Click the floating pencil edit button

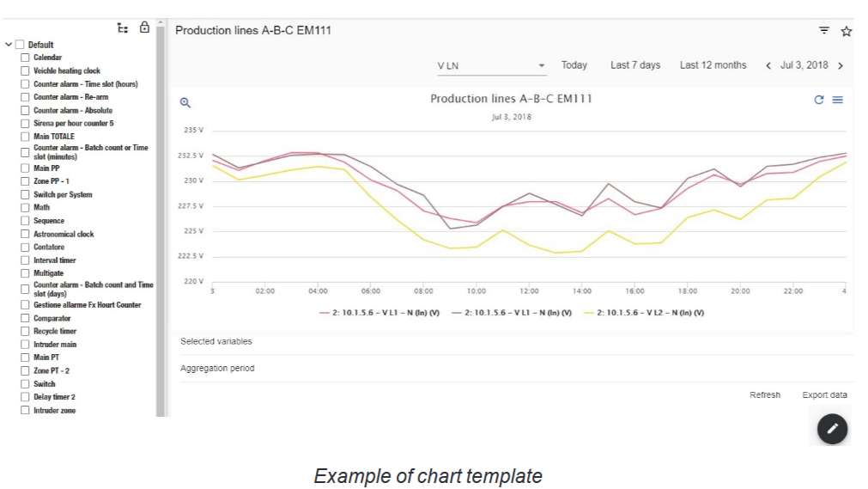tap(832, 429)
